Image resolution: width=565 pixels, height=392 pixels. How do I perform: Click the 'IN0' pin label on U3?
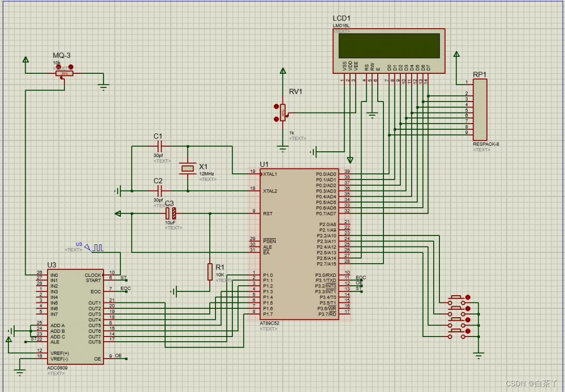[x=54, y=275]
